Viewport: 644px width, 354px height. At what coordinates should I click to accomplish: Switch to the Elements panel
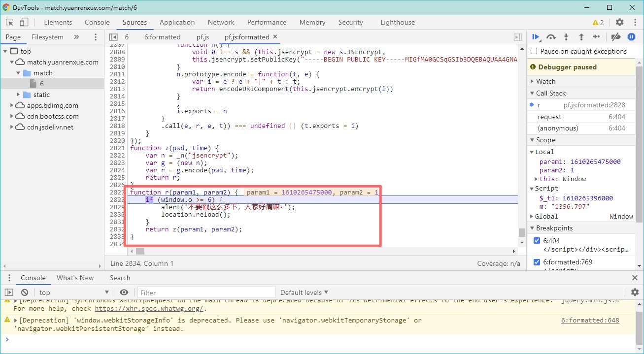click(x=58, y=22)
